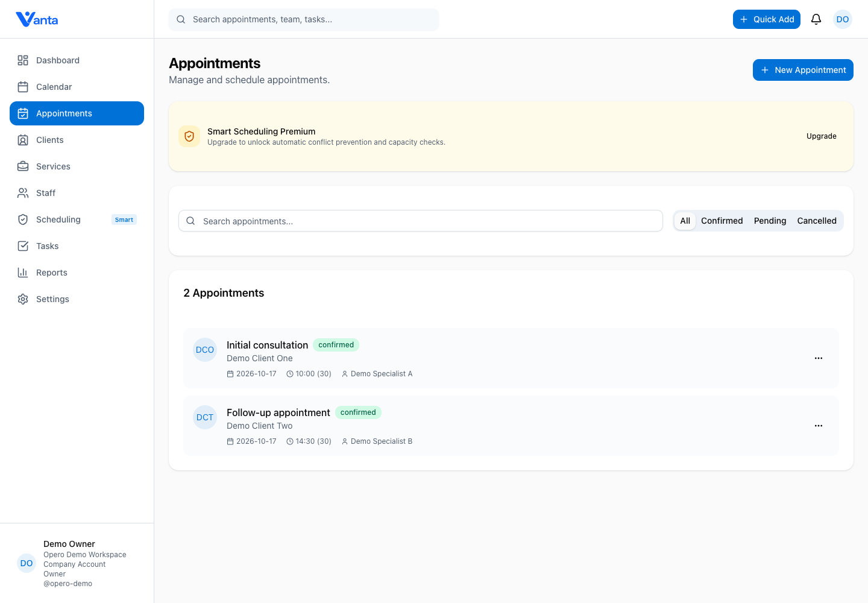Click the confirmed badge on Follow-up appointment
868x603 pixels.
(358, 412)
